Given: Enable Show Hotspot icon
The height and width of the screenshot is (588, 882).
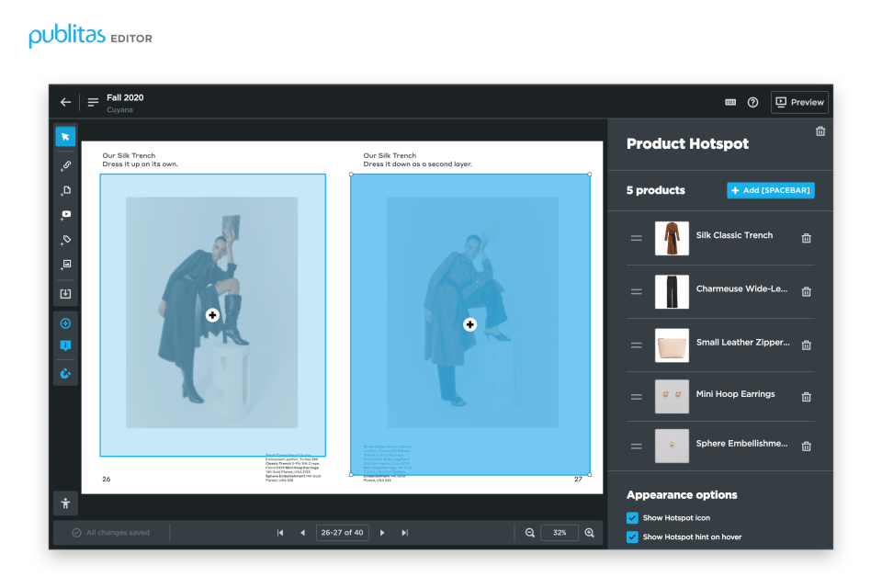Looking at the screenshot, I should pos(631,517).
